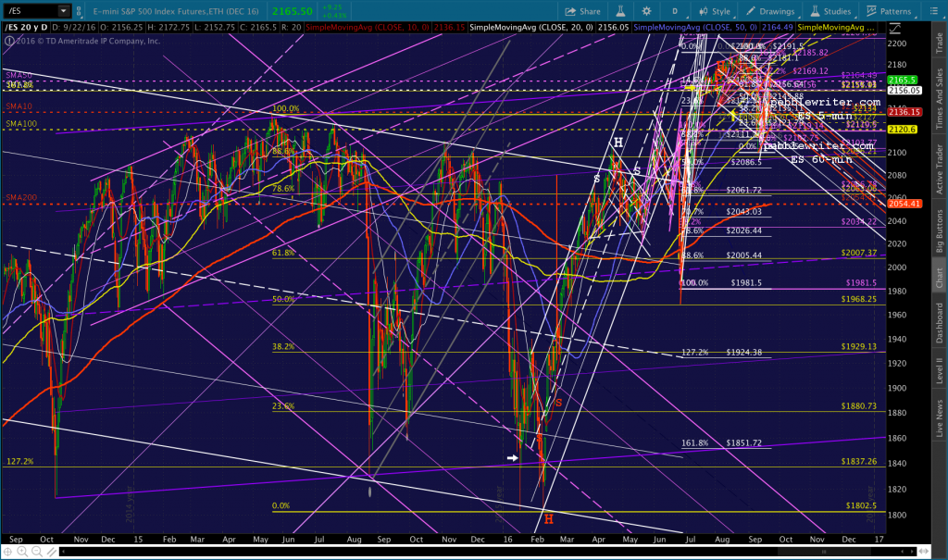948x560 pixels.
Task: Click the zoom out magnifier icon
Action: pyautogui.click(x=37, y=552)
